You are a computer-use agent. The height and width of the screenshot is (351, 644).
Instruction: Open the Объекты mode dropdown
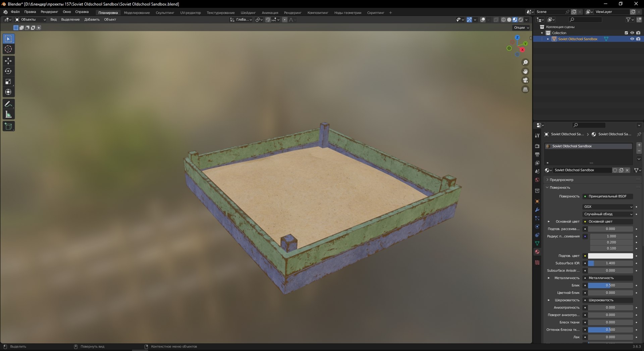(31, 20)
